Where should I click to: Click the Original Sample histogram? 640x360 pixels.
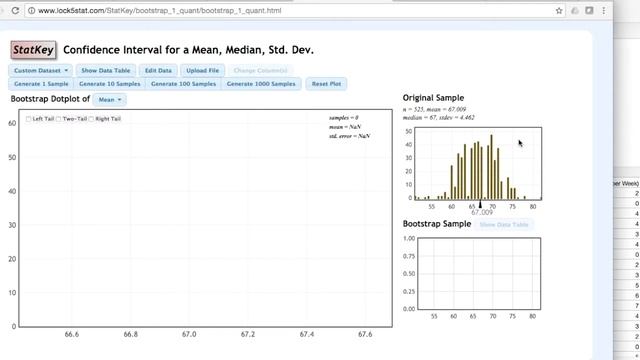[x=478, y=164]
